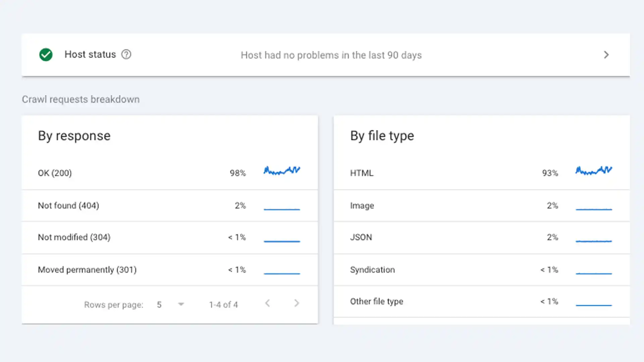Open the HTML file type row

point(482,173)
